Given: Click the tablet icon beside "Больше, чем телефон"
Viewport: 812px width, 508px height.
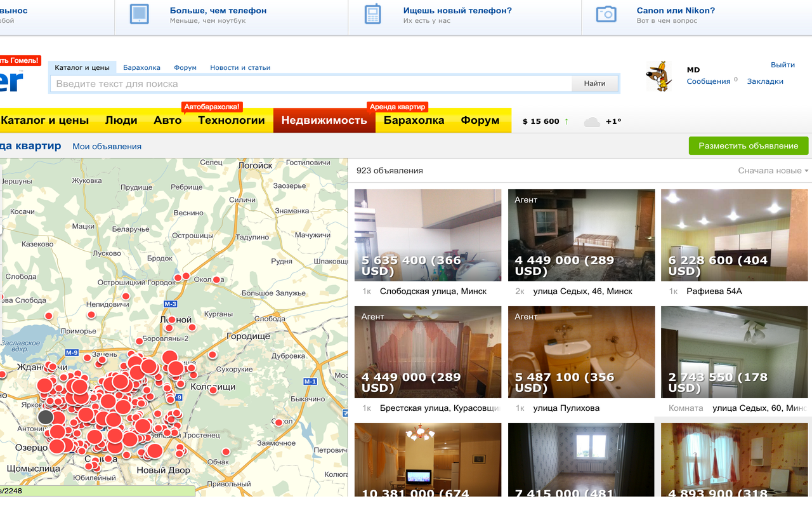Looking at the screenshot, I should pyautogui.click(x=139, y=14).
